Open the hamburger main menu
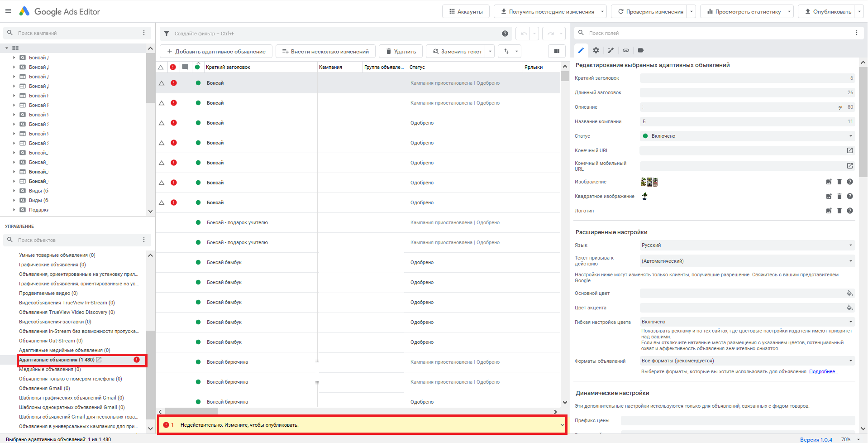 coord(8,11)
